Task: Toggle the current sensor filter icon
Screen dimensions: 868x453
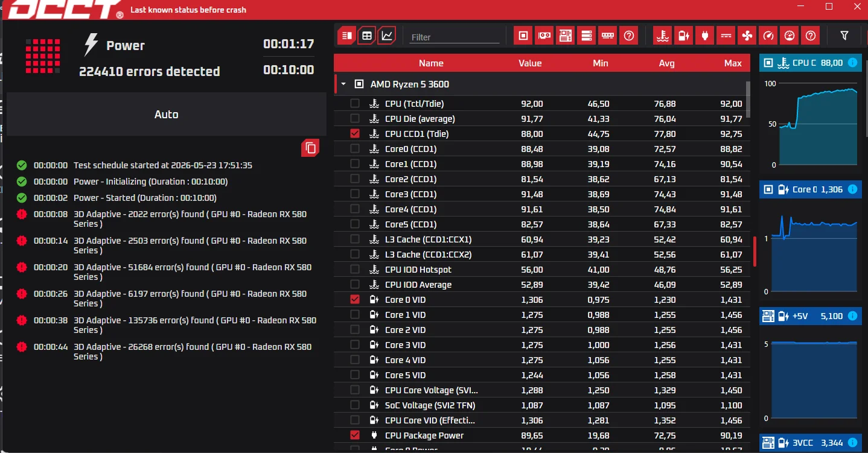Action: coord(726,36)
